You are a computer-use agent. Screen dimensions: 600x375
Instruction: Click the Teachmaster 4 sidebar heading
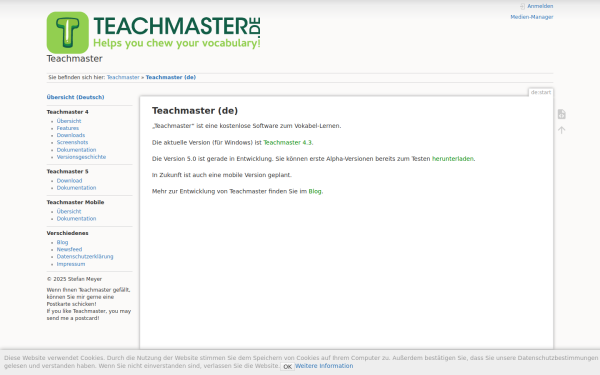coord(67,112)
